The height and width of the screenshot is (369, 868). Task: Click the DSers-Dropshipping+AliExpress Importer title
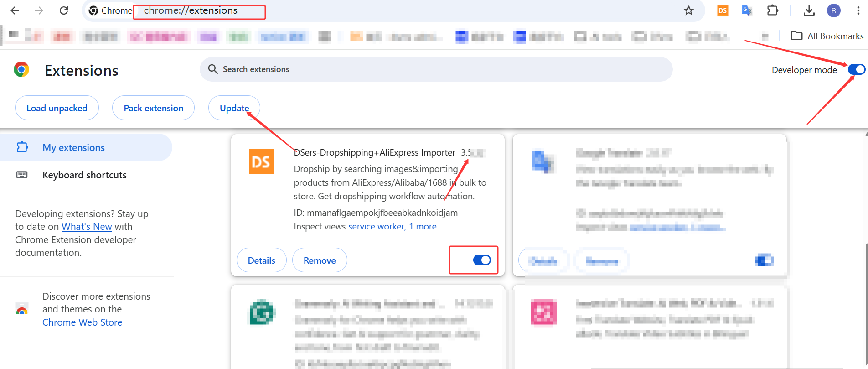coord(375,152)
